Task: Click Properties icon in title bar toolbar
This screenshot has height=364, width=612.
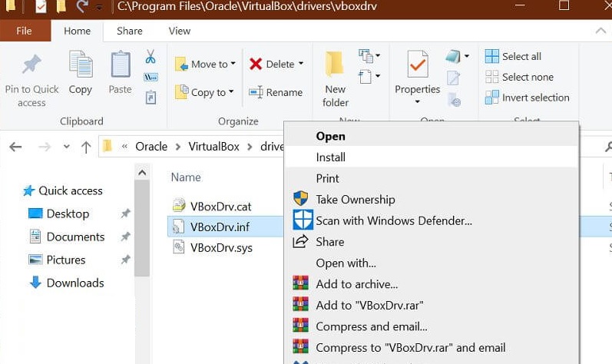Action: 41,6
